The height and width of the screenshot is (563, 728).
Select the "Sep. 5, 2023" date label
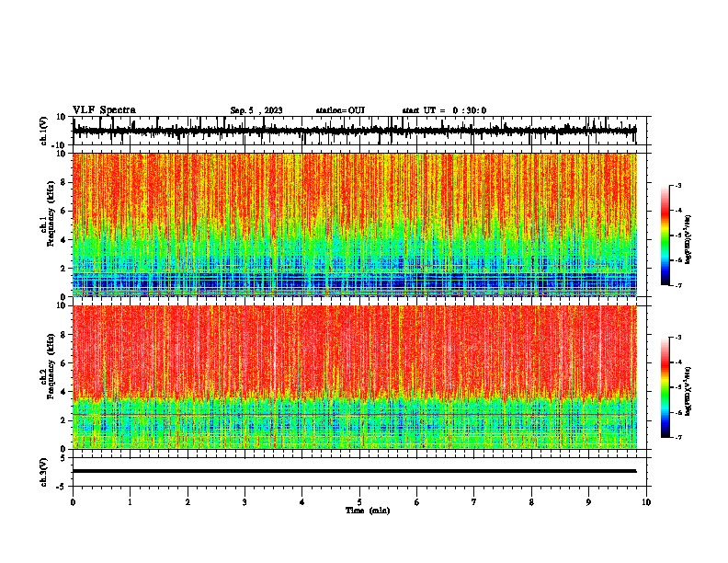point(256,110)
